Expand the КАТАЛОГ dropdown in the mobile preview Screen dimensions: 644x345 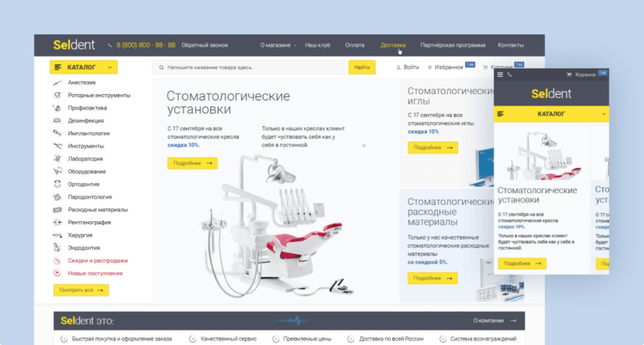[x=551, y=114]
